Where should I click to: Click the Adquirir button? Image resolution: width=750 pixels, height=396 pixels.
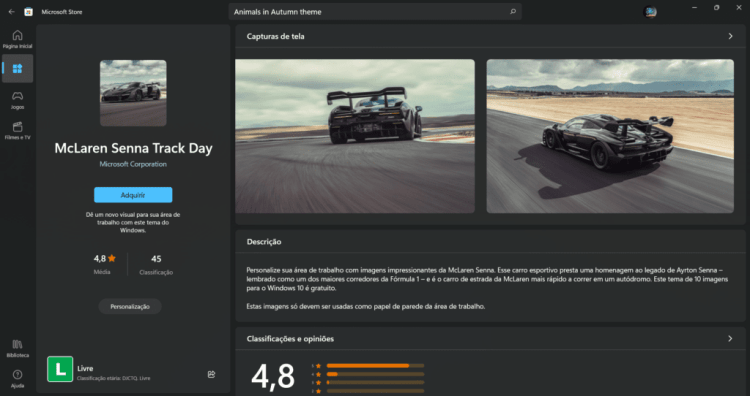133,195
